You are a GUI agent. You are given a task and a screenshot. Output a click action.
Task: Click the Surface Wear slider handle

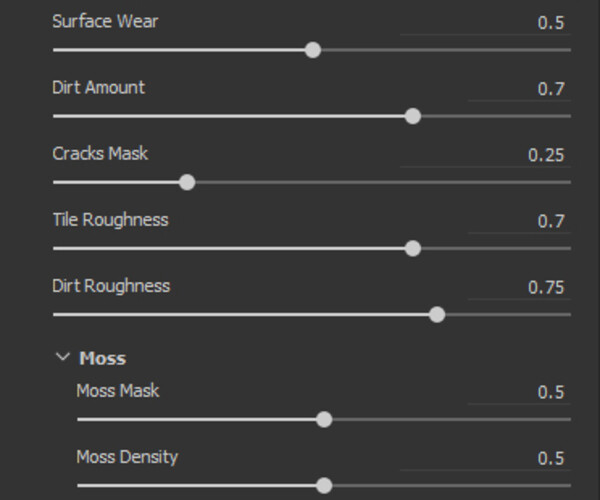313,50
